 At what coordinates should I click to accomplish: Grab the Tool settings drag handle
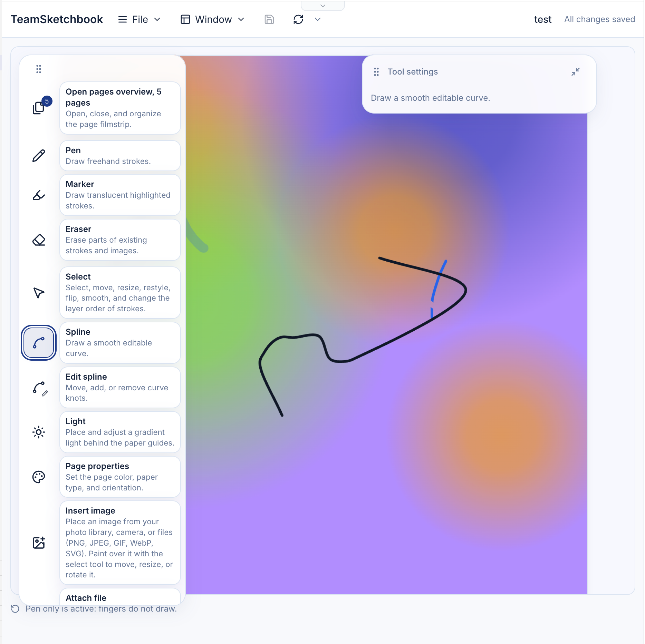tap(376, 72)
